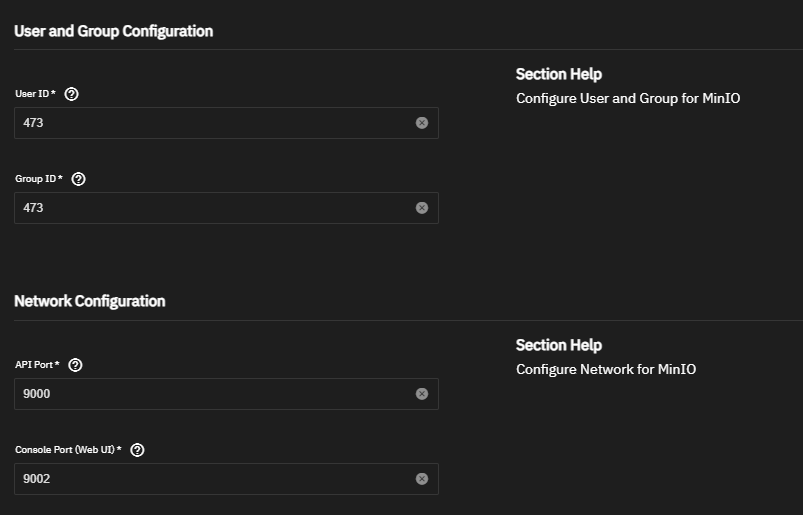This screenshot has width=803, height=515.
Task: Click the Network Configuration section heading
Action: tap(90, 301)
